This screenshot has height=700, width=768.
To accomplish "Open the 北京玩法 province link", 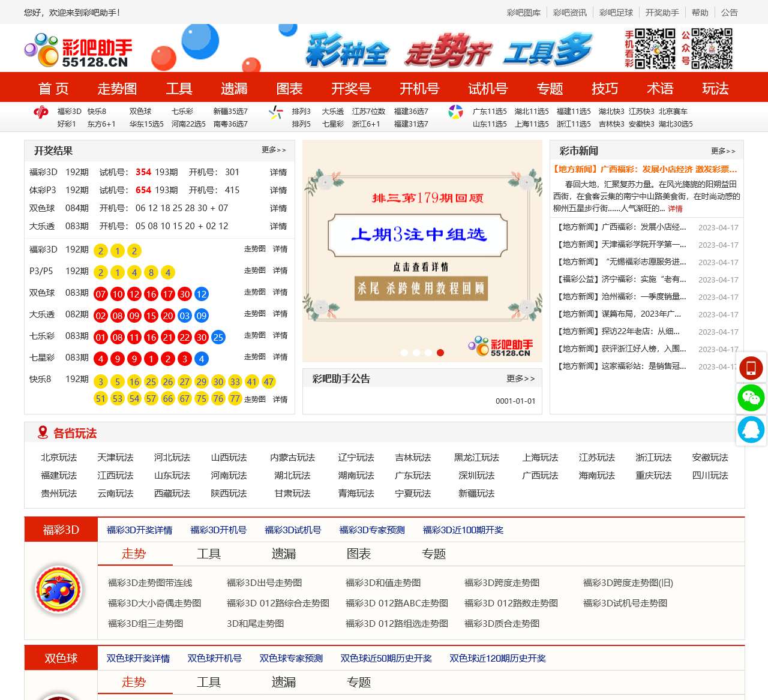I will coord(59,458).
